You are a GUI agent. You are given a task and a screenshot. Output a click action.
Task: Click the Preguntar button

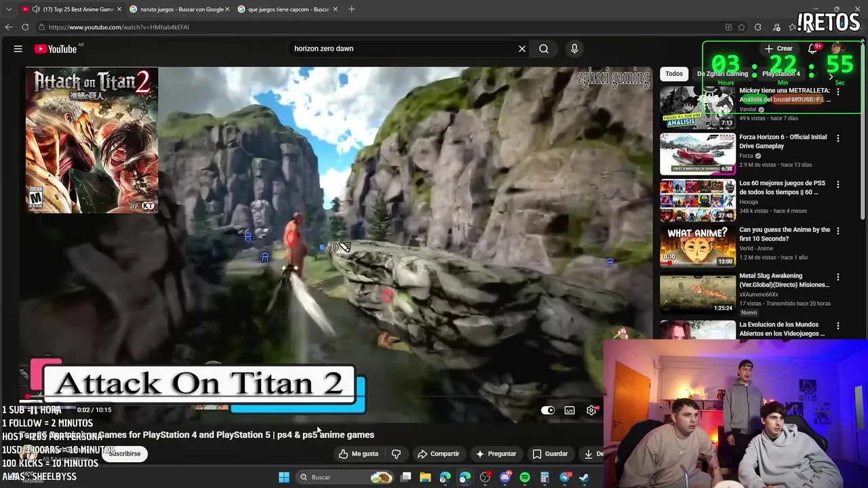coord(496,453)
